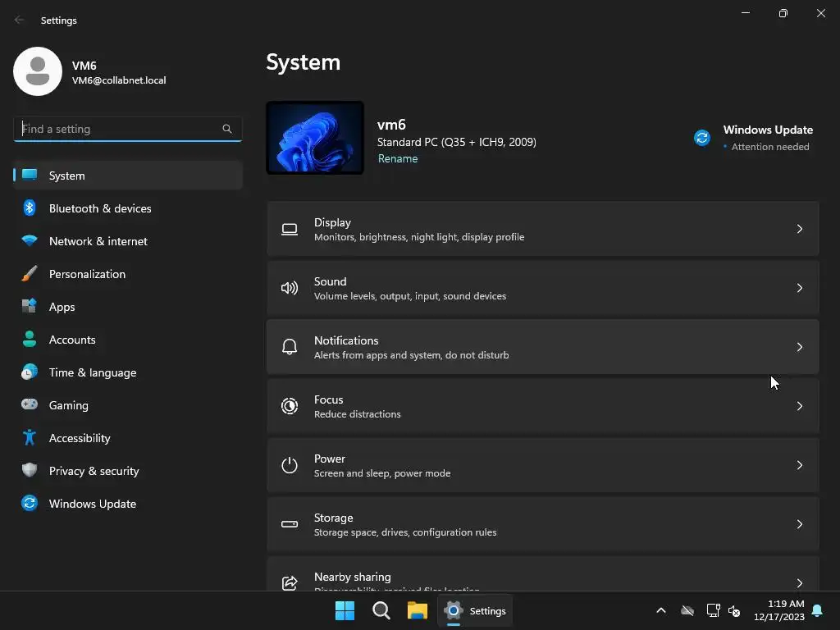Image resolution: width=840 pixels, height=630 pixels.
Task: Open Time & language category
Action: pyautogui.click(x=127, y=372)
